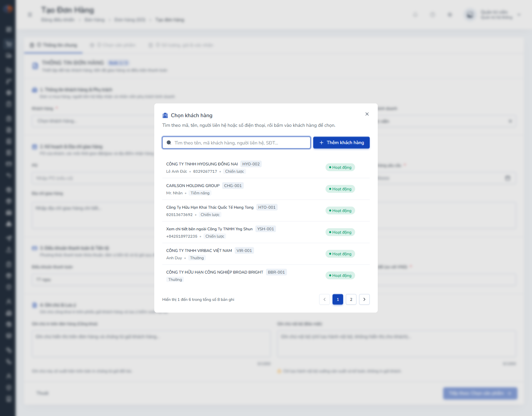Click phone number 0329267717
Screen dimensions: 532x416
tap(205, 172)
